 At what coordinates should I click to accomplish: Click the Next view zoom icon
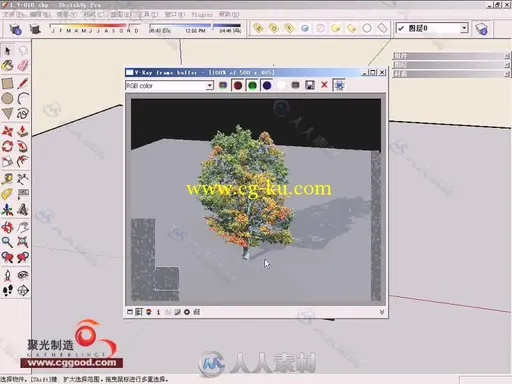(23, 257)
